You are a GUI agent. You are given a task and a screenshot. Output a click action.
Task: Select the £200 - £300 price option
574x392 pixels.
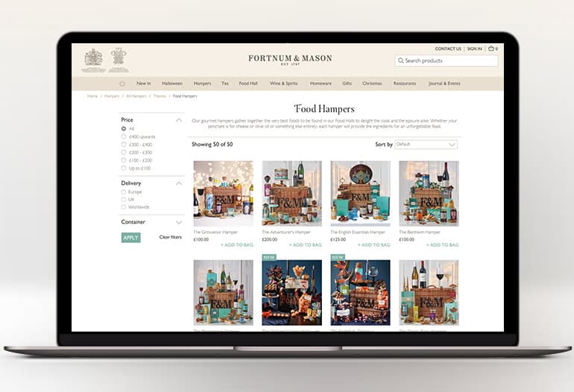[124, 152]
